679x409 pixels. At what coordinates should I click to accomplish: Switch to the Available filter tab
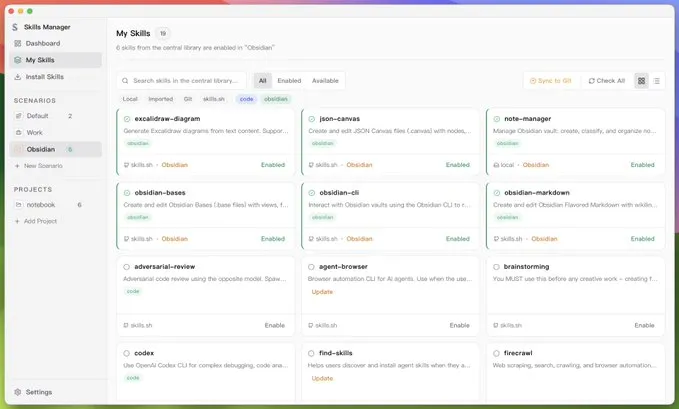[325, 81]
